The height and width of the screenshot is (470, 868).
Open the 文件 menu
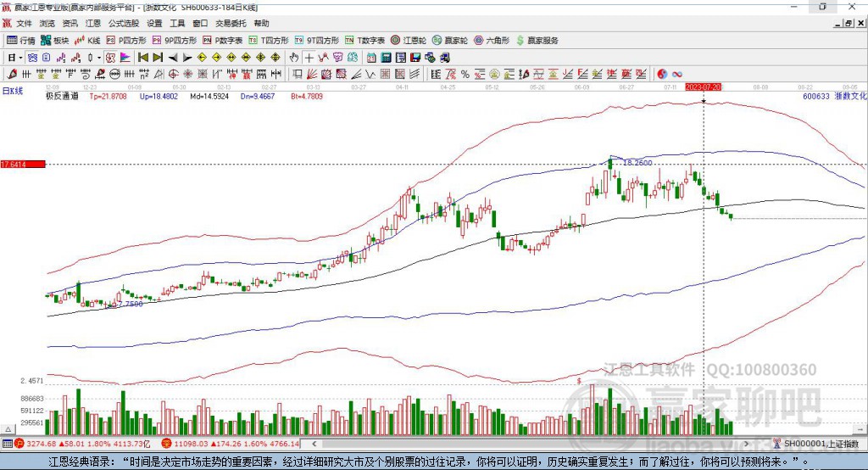pos(24,23)
